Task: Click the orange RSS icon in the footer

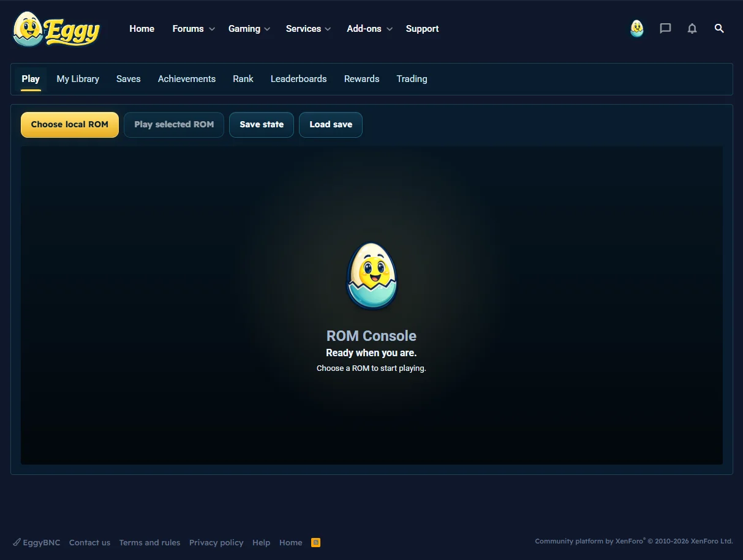Action: click(315, 542)
